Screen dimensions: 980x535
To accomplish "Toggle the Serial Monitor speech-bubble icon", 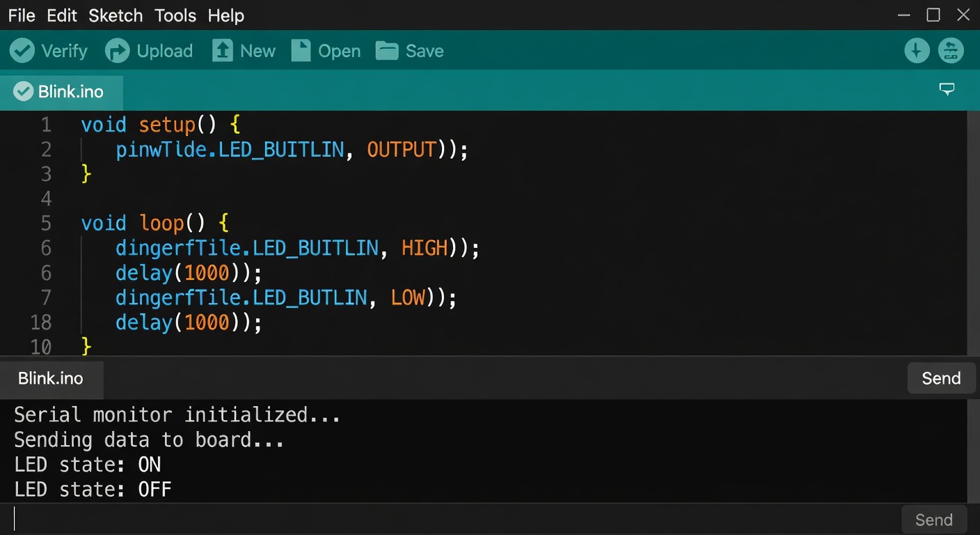I will point(947,89).
